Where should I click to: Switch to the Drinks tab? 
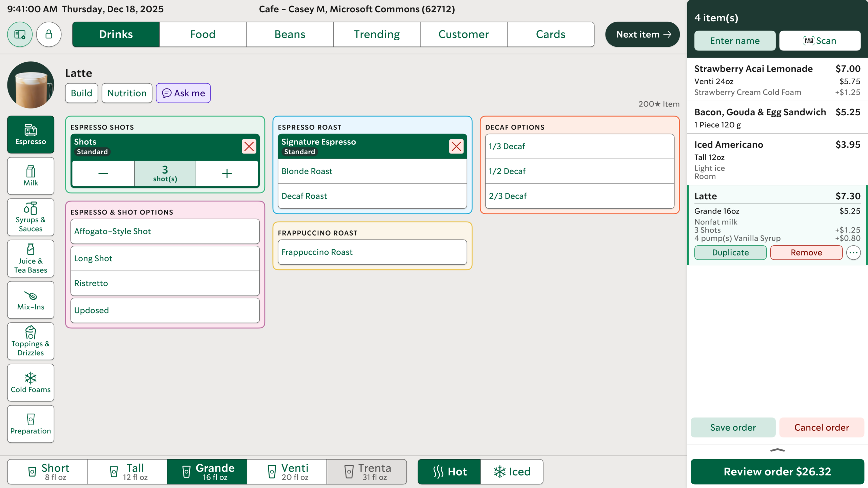[116, 34]
